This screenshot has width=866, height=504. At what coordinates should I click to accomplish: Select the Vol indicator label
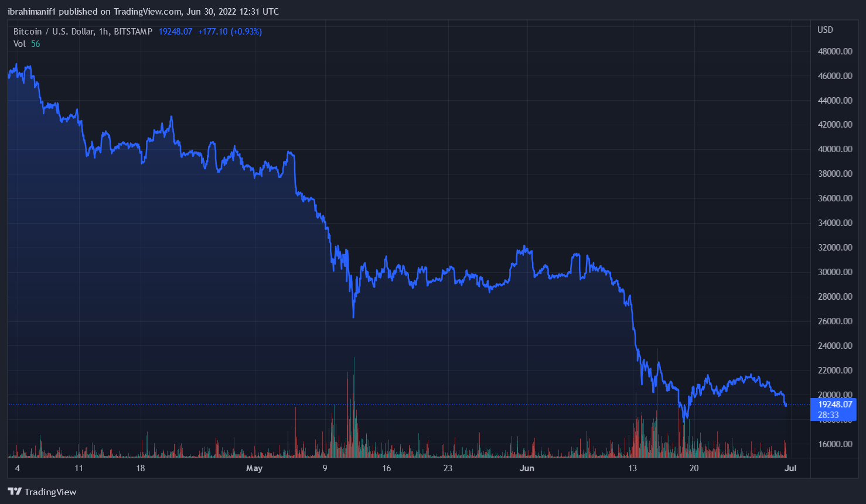[19, 43]
